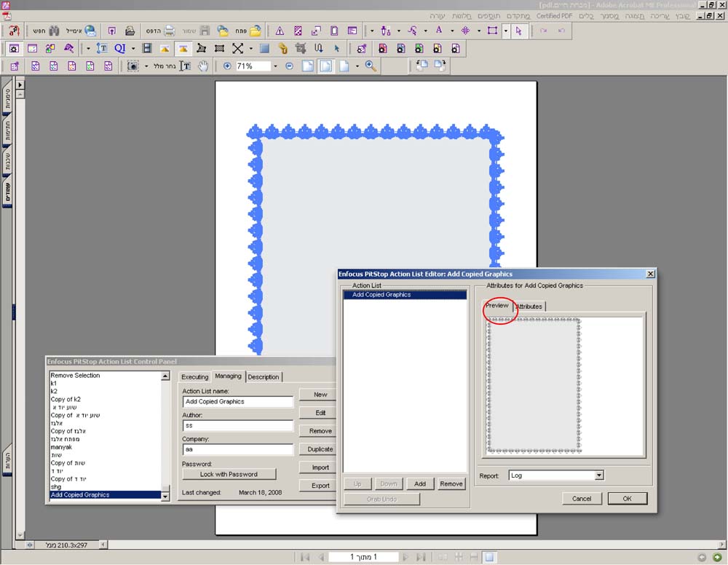
Task: Open the zoom percentage dropdown
Action: (x=275, y=66)
